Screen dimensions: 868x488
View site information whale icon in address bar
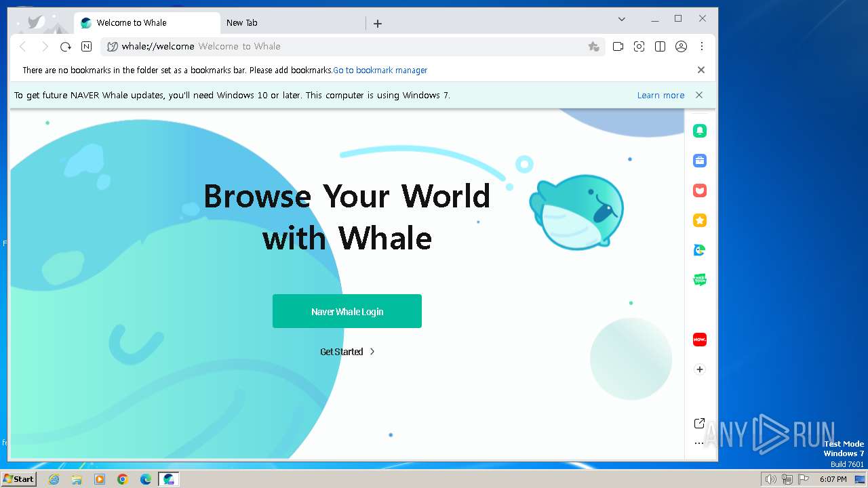(x=113, y=47)
